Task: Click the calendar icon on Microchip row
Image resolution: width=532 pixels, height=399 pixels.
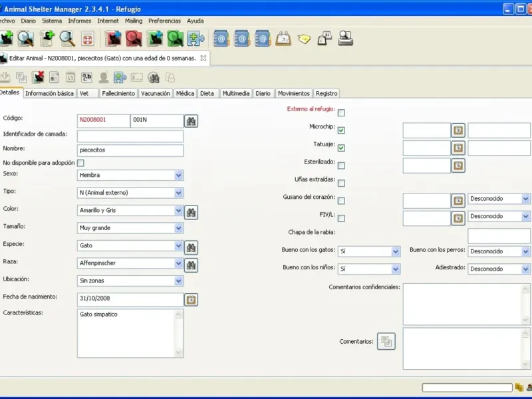Action: pos(458,130)
